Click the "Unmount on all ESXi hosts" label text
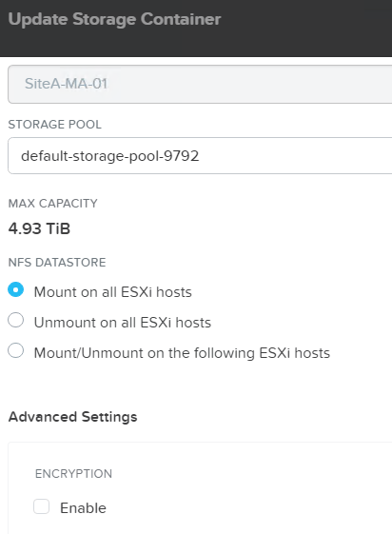Image resolution: width=392 pixels, height=534 pixels. 123,323
